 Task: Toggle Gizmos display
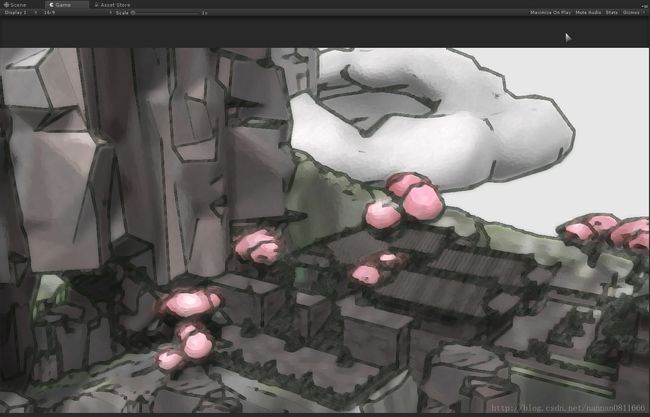pyautogui.click(x=631, y=13)
